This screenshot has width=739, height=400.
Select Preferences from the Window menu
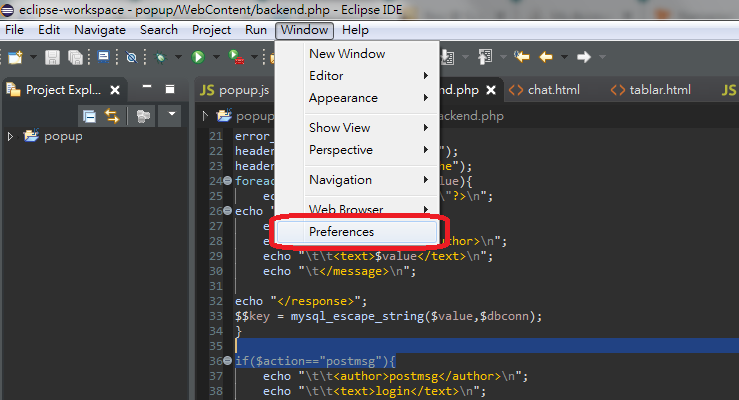341,232
